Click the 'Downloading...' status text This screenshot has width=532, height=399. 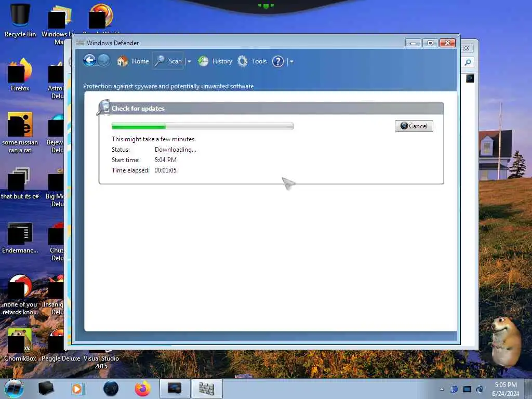pyautogui.click(x=176, y=150)
